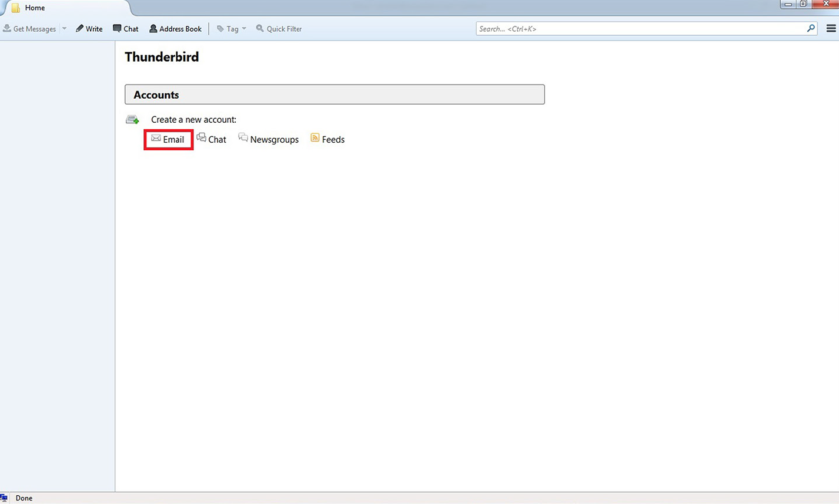Create a new Email account
The width and height of the screenshot is (839, 504).
(168, 139)
